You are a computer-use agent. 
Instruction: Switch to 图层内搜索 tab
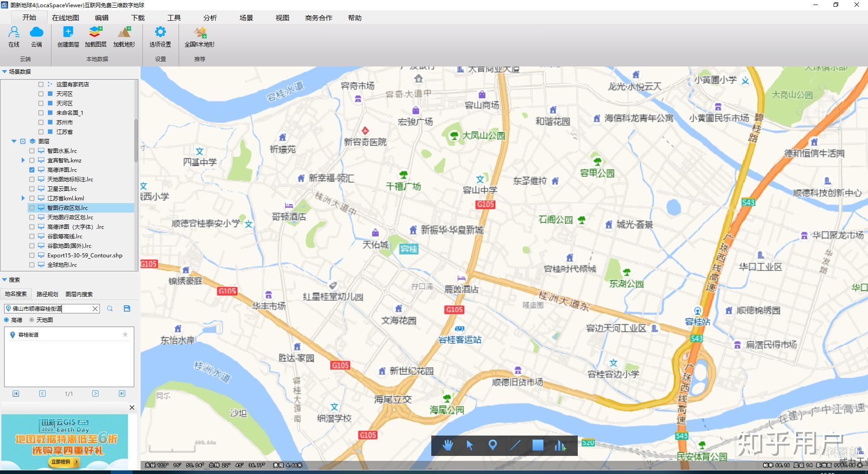tap(79, 294)
